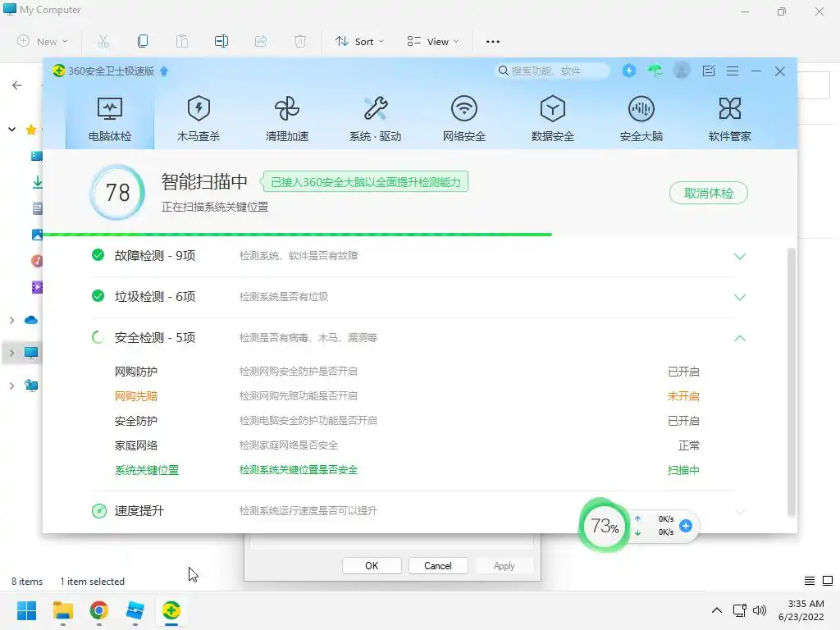Click the 360 search box
840x630 pixels.
tap(552, 71)
